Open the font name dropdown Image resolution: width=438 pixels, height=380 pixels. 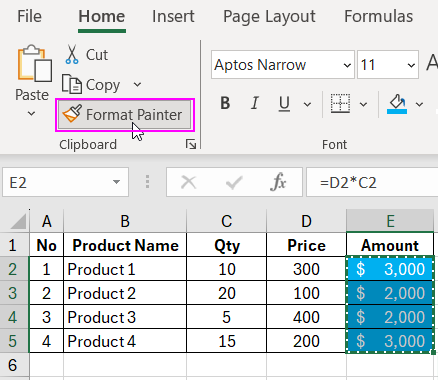click(347, 65)
